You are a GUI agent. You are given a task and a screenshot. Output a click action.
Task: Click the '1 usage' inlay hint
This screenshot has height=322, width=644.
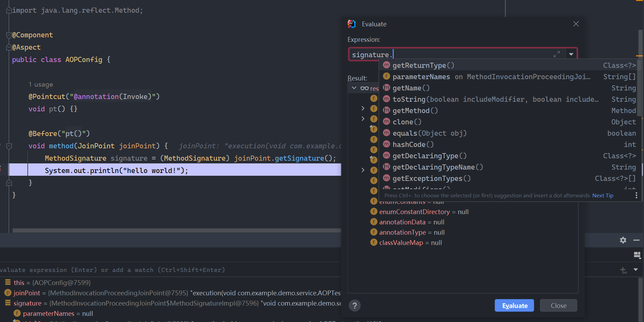(x=41, y=84)
